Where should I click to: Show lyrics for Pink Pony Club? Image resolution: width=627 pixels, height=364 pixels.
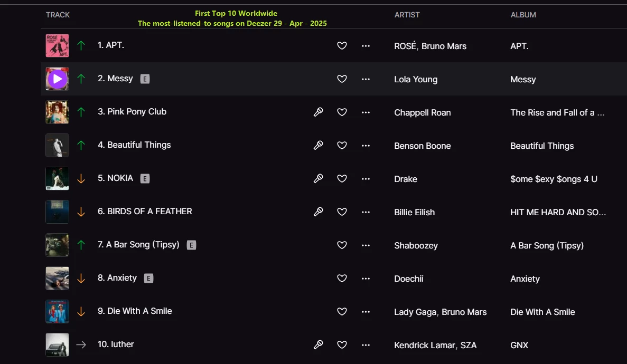tap(318, 112)
